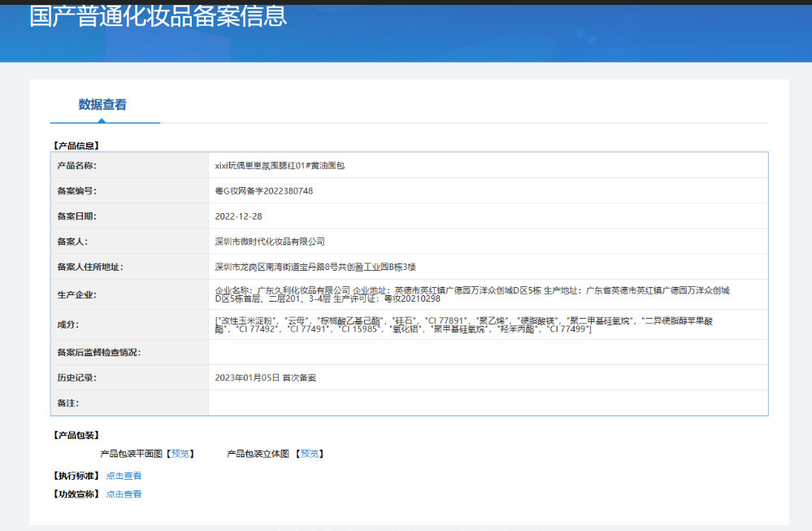Click the 历史记录 label
The width and height of the screenshot is (812, 531).
click(x=76, y=377)
